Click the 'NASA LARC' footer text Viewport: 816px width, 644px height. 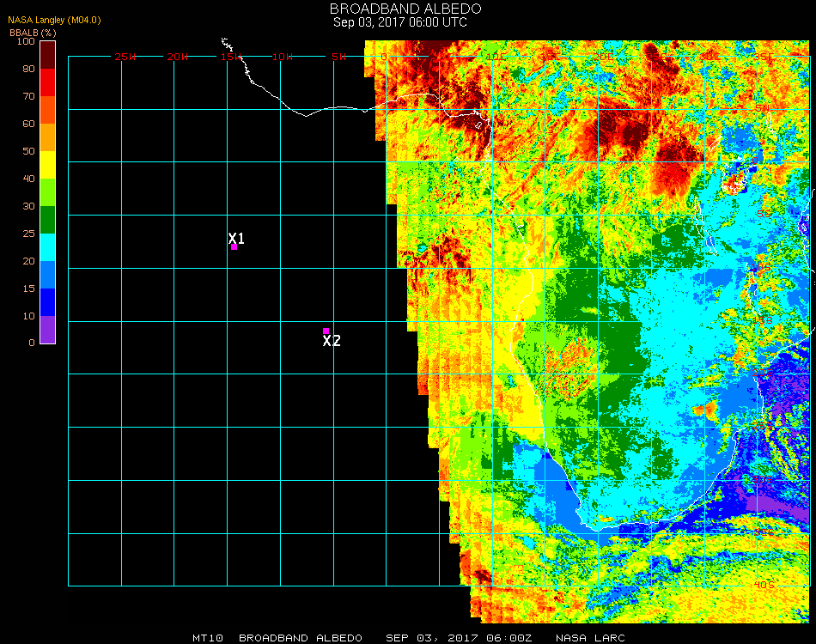click(x=590, y=638)
